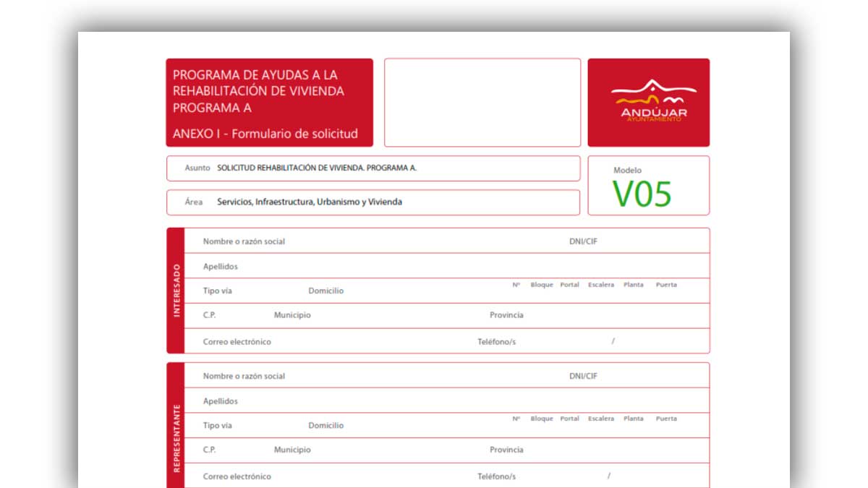Select the Área field text
Image resolution: width=868 pixels, height=488 pixels.
(310, 202)
